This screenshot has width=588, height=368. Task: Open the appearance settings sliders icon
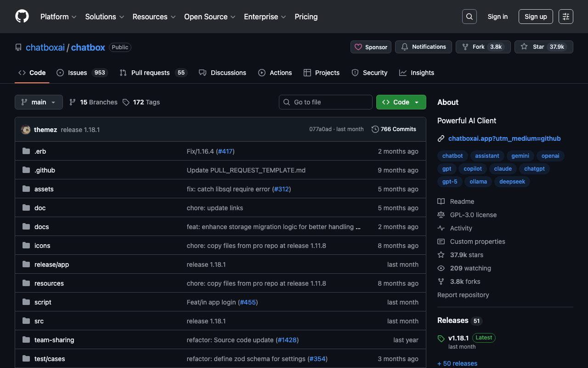565,17
